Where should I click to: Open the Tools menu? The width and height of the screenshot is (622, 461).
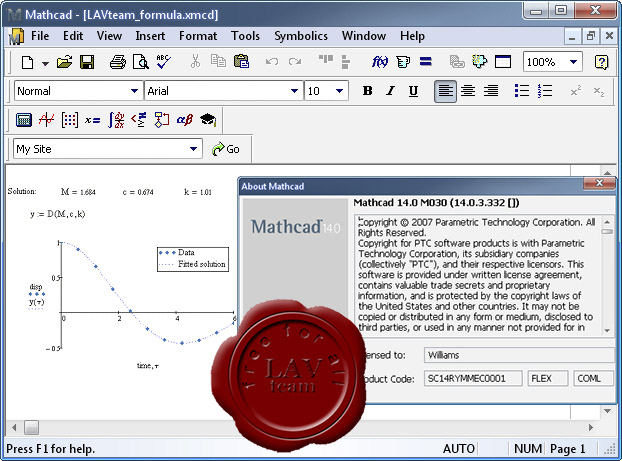tap(246, 36)
